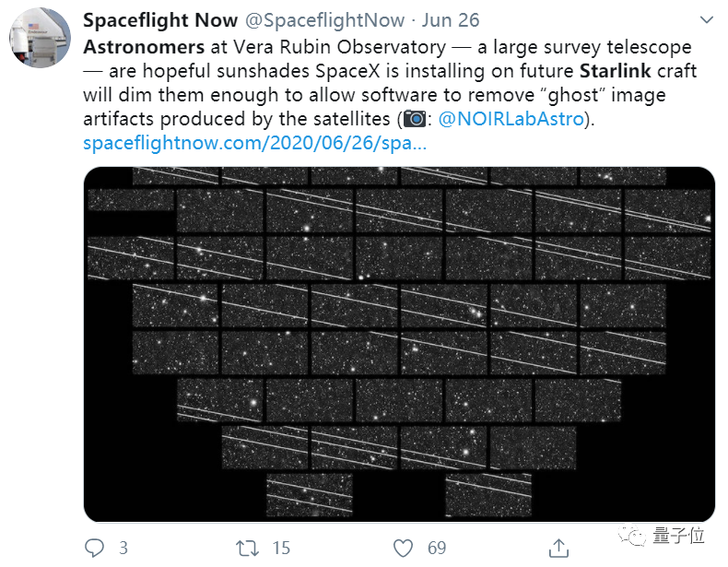The width and height of the screenshot is (728, 567).
Task: Open the spaceflightnow.com article link
Action: 255,144
